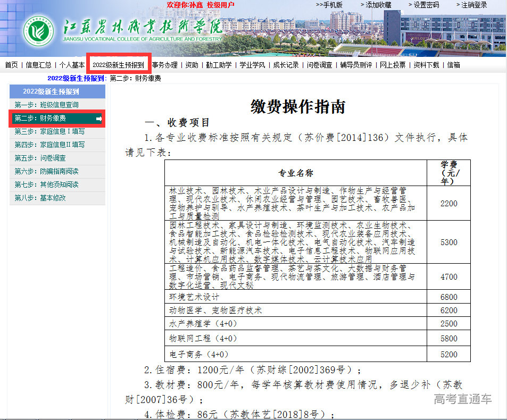Viewport: 507px width, 420px height.
Task: Click 注销登录 to log out
Action: (x=471, y=5)
